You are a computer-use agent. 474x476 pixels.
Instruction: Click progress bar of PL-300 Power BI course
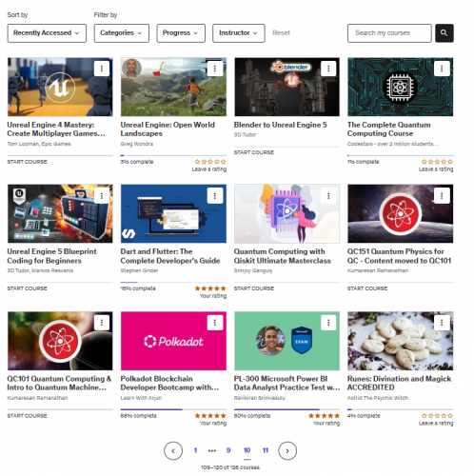point(286,409)
